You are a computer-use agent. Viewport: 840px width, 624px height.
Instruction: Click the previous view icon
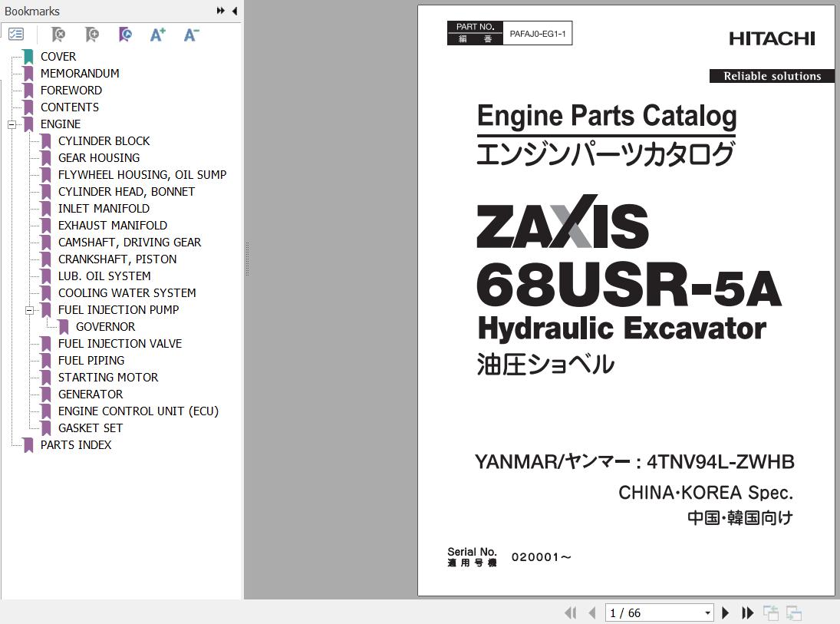pos(771,612)
